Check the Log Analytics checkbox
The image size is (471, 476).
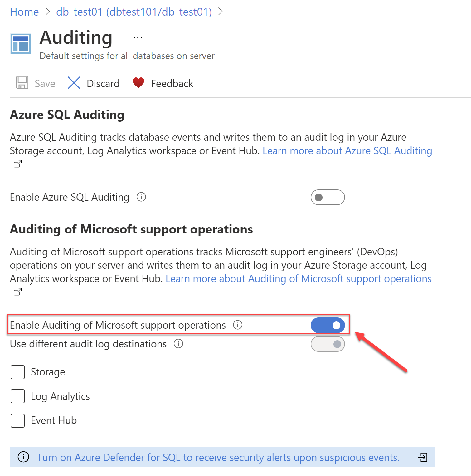[17, 396]
